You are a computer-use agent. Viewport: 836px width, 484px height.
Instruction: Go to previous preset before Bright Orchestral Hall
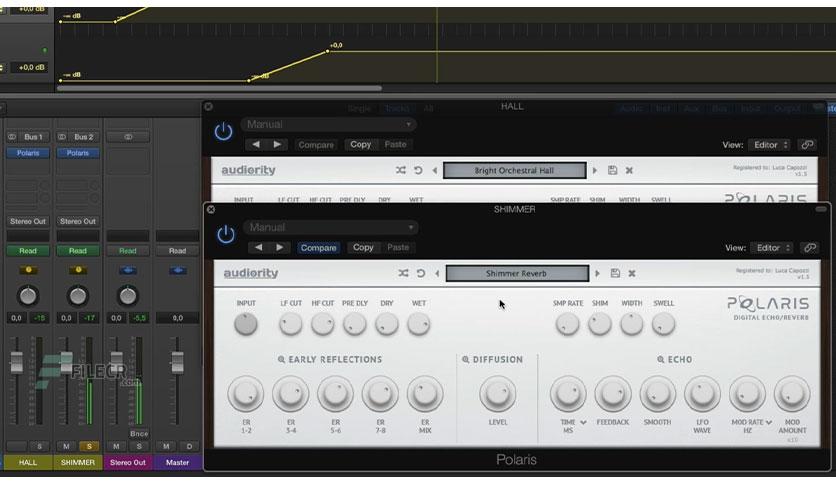(x=435, y=171)
